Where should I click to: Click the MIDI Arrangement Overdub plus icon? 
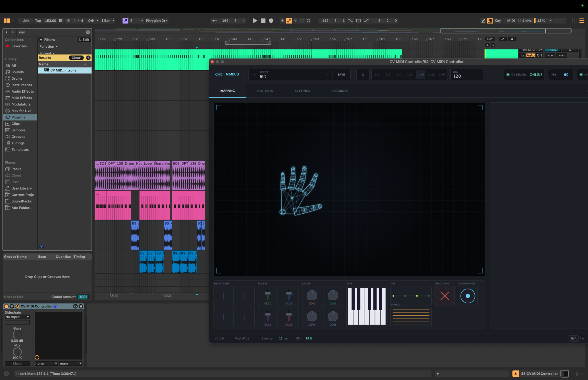283,21
